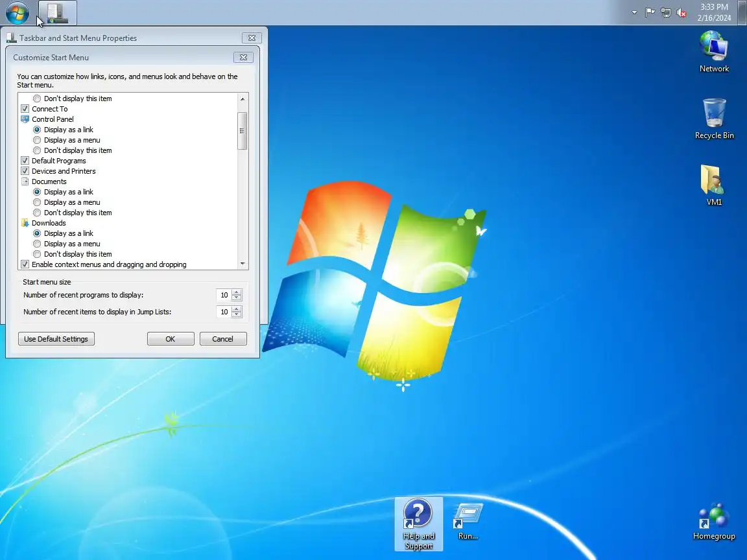
Task: Click the Action Center flag icon
Action: point(650,12)
